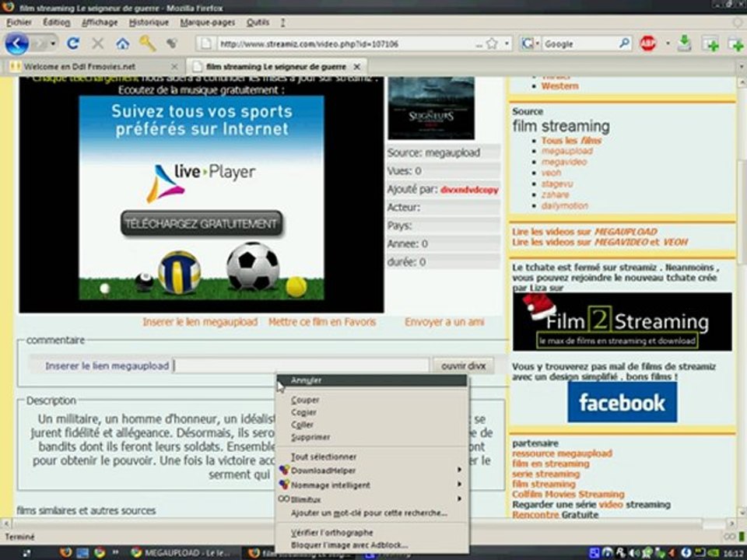Reload the page with the refresh icon
Image resolution: width=747 pixels, height=560 pixels.
point(73,44)
